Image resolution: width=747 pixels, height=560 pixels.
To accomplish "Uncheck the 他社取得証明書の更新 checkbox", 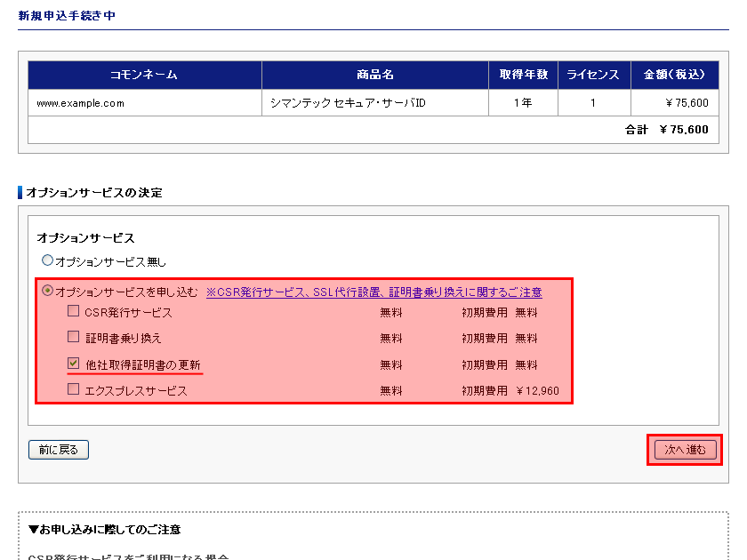I will [73, 364].
